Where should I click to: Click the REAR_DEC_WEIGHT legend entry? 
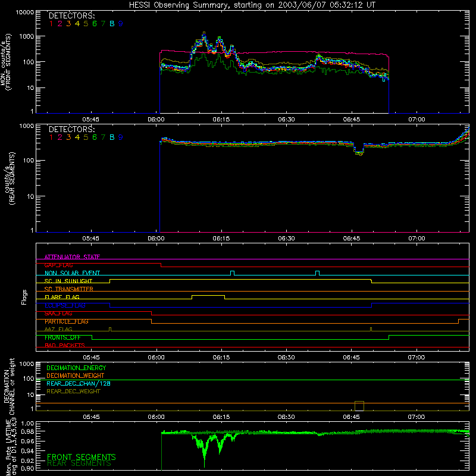click(73, 392)
